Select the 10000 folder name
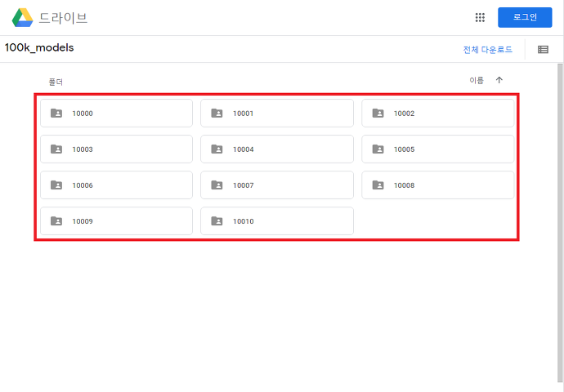 pos(83,114)
